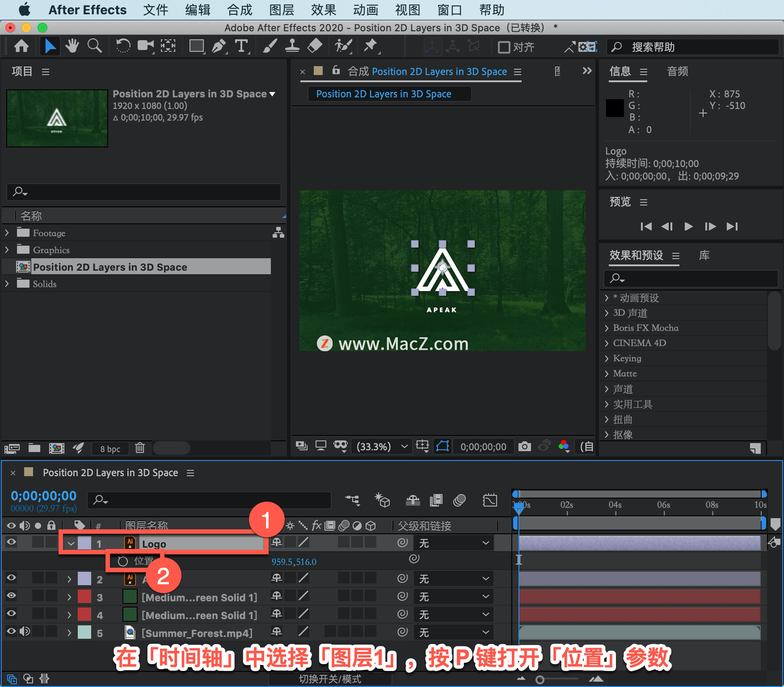Open the 效果 menu
784x687 pixels.
(x=324, y=10)
